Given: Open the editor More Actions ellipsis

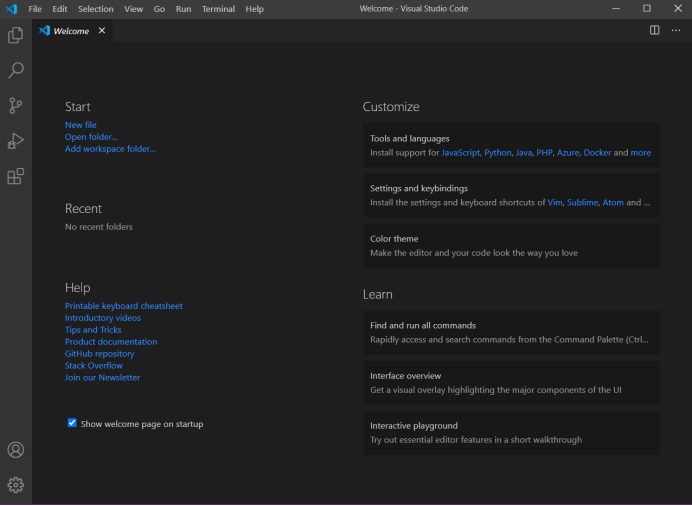Looking at the screenshot, I should [x=676, y=31].
